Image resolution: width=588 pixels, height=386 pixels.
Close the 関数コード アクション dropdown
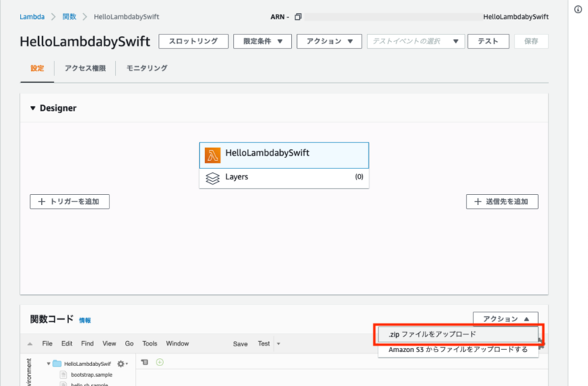click(506, 319)
